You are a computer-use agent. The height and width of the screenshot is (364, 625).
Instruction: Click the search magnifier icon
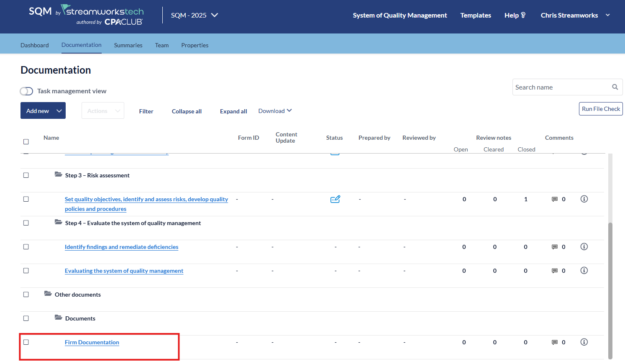pyautogui.click(x=615, y=87)
